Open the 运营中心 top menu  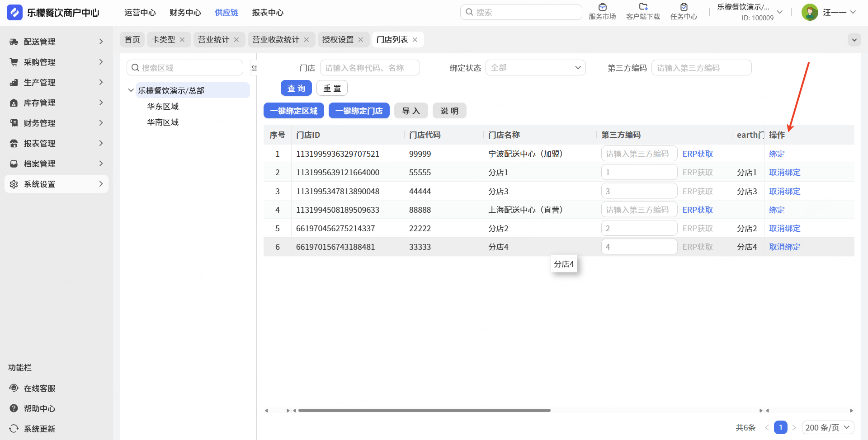tap(140, 13)
